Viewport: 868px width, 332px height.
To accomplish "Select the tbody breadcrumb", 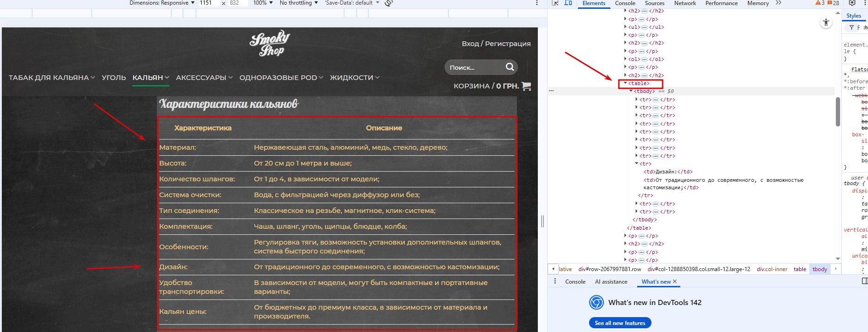I will coord(820,269).
